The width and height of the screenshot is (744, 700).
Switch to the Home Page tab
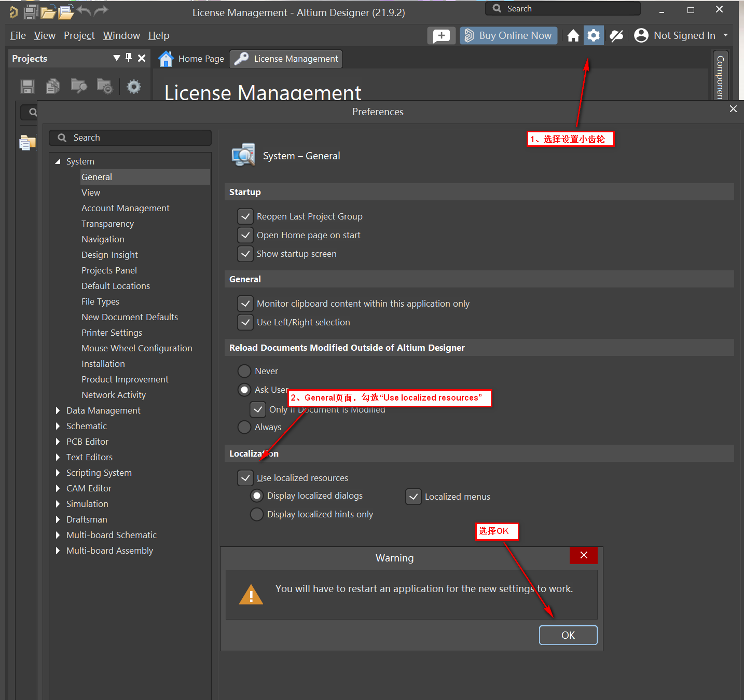pyautogui.click(x=191, y=59)
